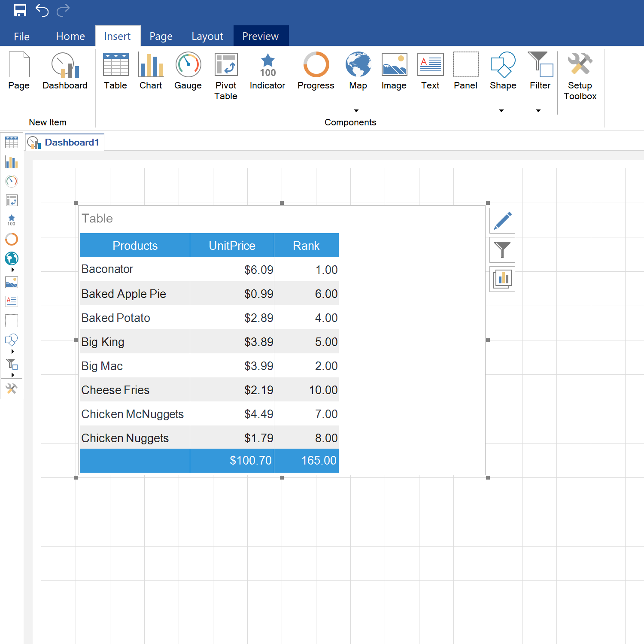Switch to the Layout ribbon tab
The height and width of the screenshot is (644, 644).
(x=207, y=36)
